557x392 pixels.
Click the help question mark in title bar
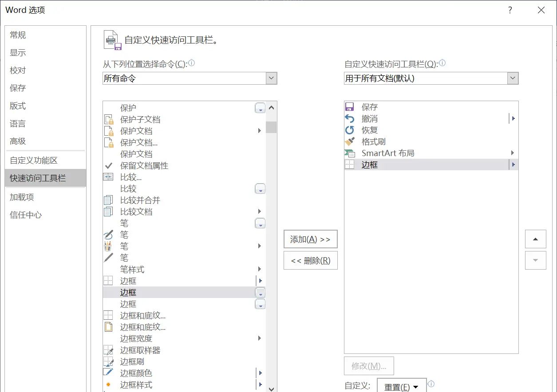[511, 10]
